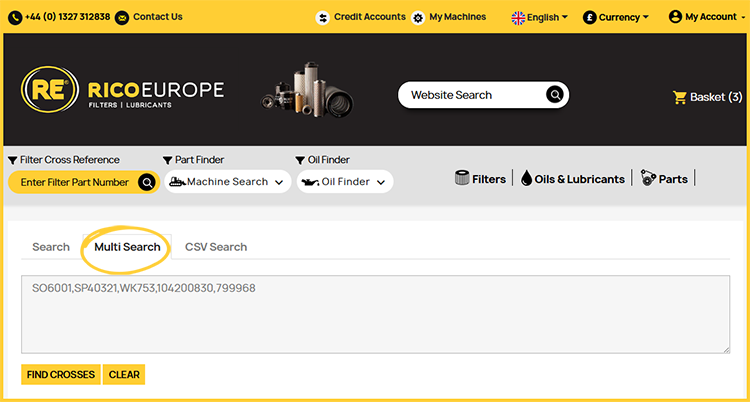Click the shopping basket cart icon
750x402 pixels.
pyautogui.click(x=679, y=98)
